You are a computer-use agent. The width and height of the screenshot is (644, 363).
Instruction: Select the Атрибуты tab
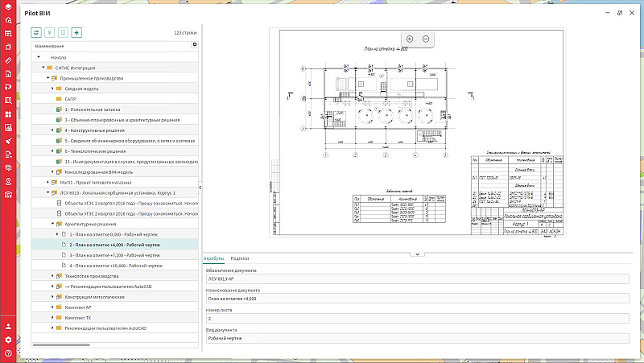click(213, 258)
